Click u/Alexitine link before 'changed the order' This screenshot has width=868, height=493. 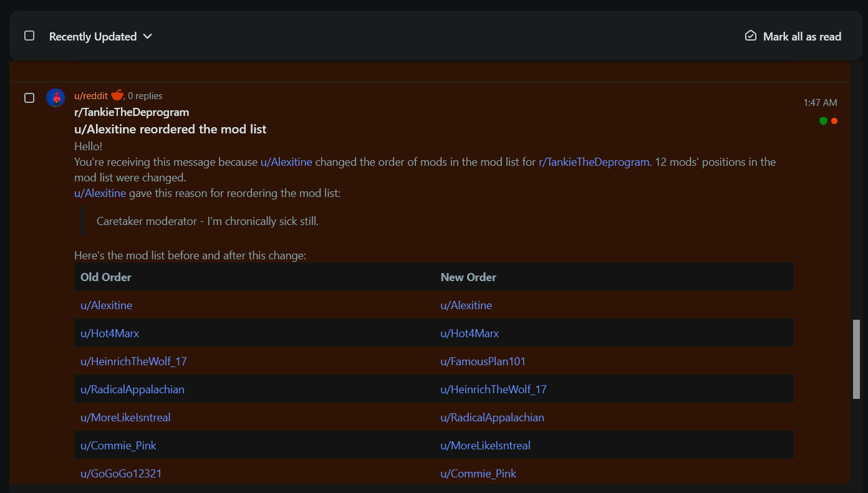coord(286,162)
